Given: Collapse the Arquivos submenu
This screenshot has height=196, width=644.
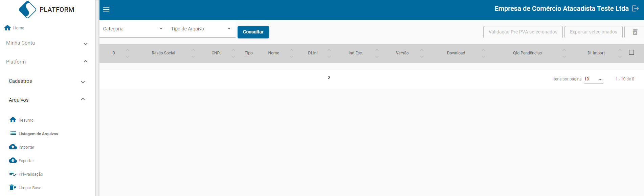Looking at the screenshot, I should (47, 100).
